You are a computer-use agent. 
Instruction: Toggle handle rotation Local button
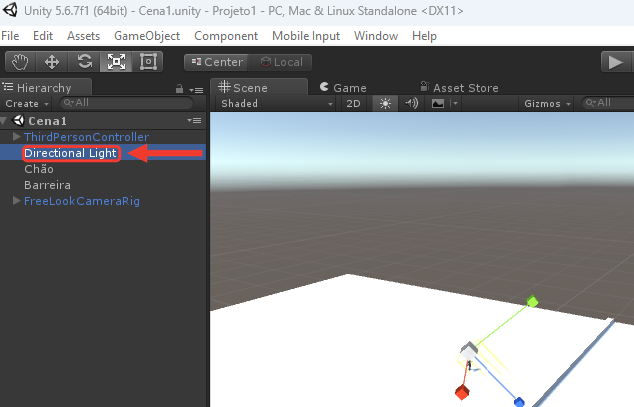280,62
